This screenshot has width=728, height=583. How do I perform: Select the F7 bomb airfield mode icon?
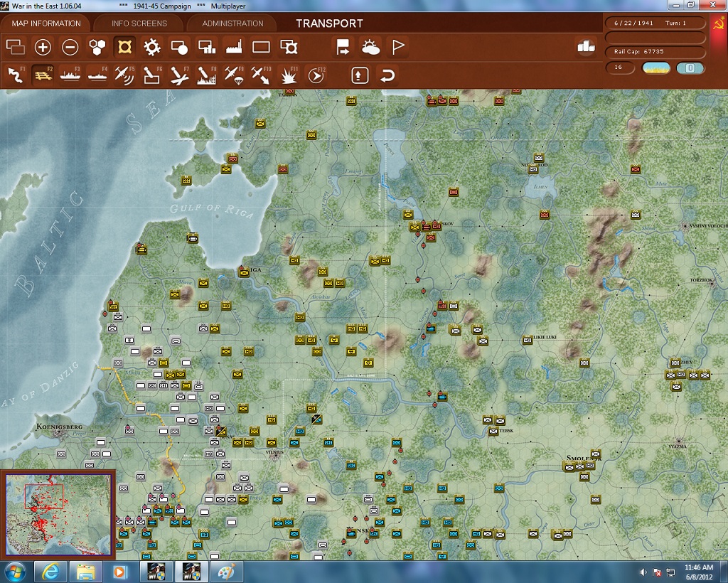[x=179, y=75]
